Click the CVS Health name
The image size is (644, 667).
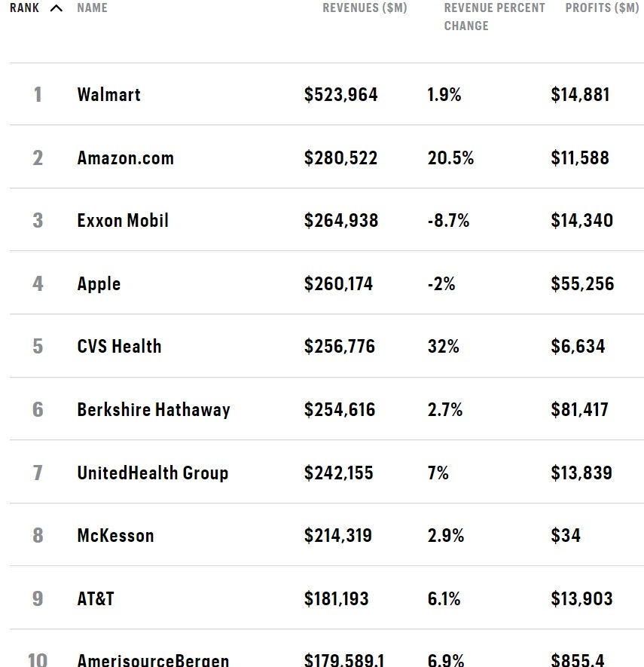[119, 347]
